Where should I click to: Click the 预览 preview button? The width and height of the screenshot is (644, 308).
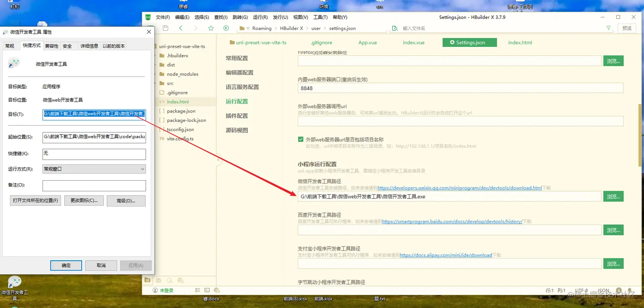[x=627, y=28]
